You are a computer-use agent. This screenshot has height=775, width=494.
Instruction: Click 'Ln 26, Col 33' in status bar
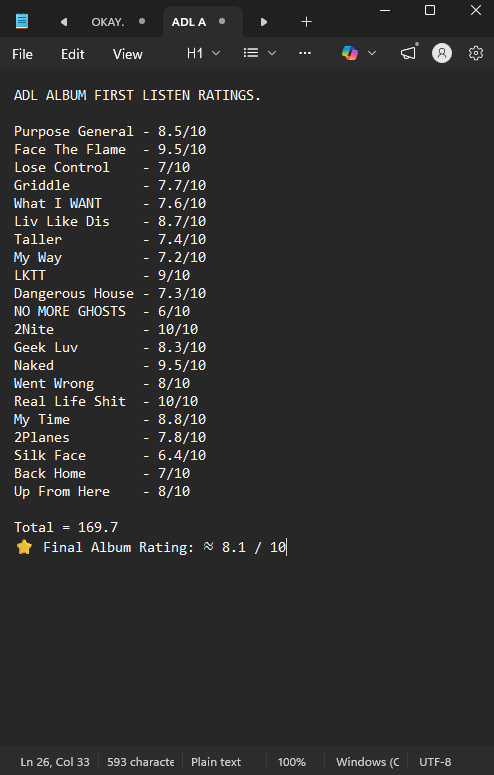(x=55, y=762)
